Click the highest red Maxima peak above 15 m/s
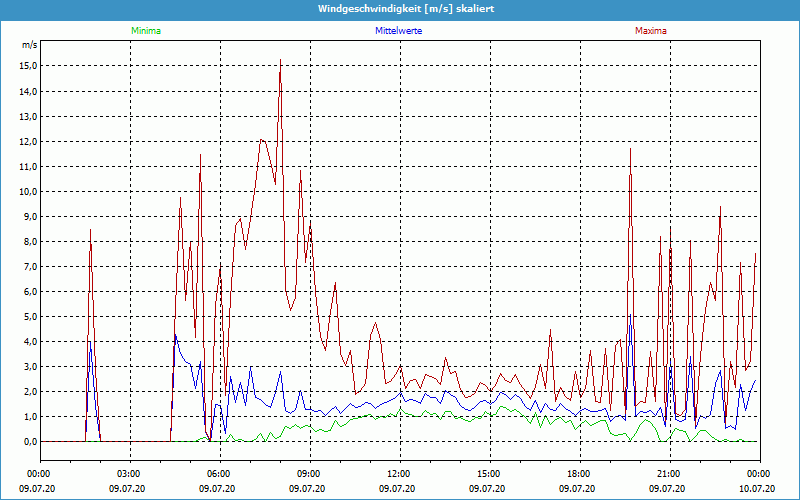The image size is (800, 500). [280, 60]
